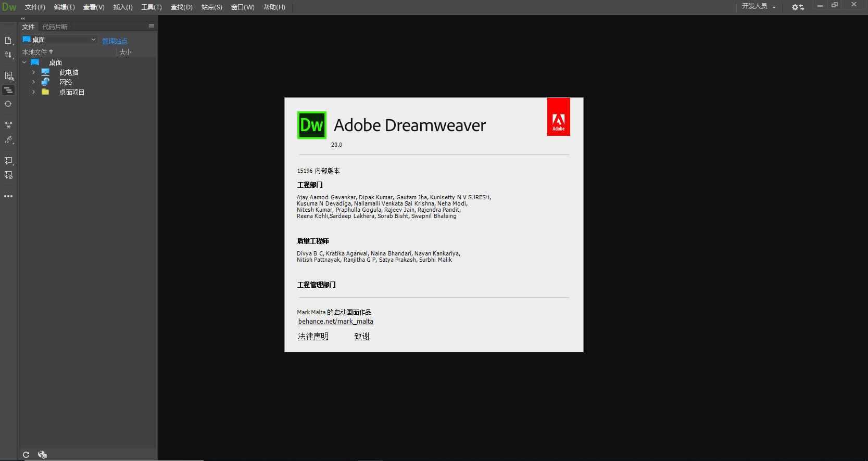Viewport: 868px width, 461px height.
Task: Click the 20.0 version number
Action: tap(336, 145)
